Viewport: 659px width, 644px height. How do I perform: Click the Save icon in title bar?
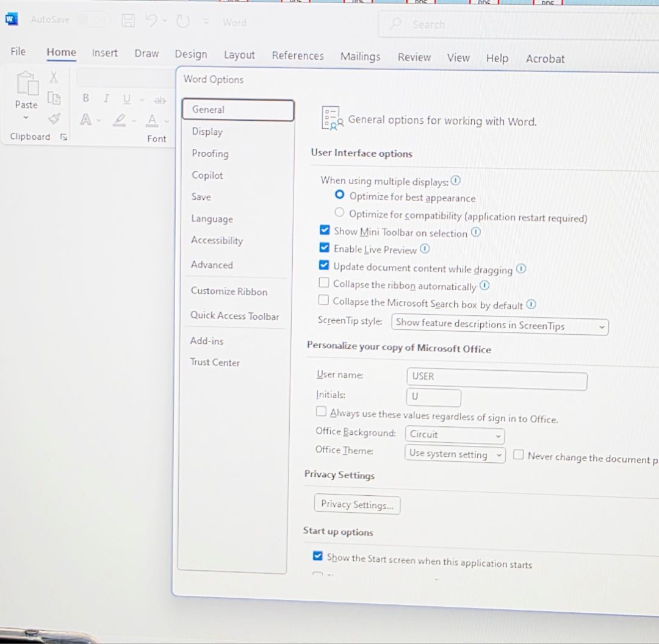pyautogui.click(x=128, y=20)
